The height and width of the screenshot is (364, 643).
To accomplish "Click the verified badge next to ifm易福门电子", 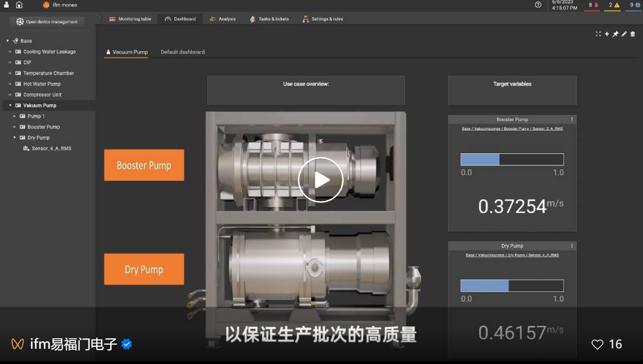I will click(127, 344).
